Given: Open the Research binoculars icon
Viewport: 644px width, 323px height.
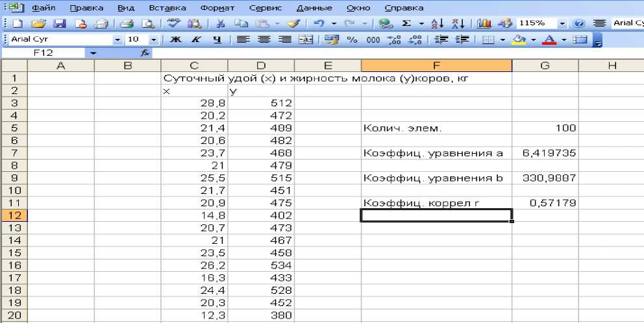Looking at the screenshot, I should tap(194, 23).
